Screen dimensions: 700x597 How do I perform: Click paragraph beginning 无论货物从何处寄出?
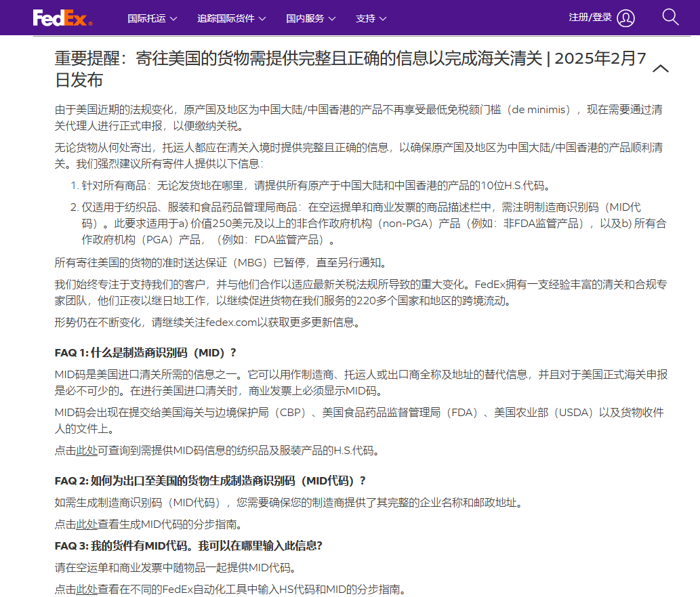(x=358, y=156)
